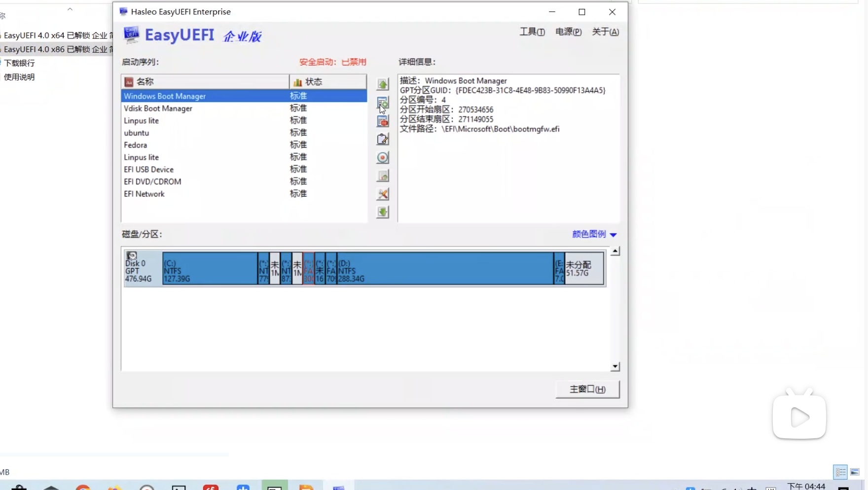
Task: Switch to details view in Explorer window
Action: coord(841,472)
